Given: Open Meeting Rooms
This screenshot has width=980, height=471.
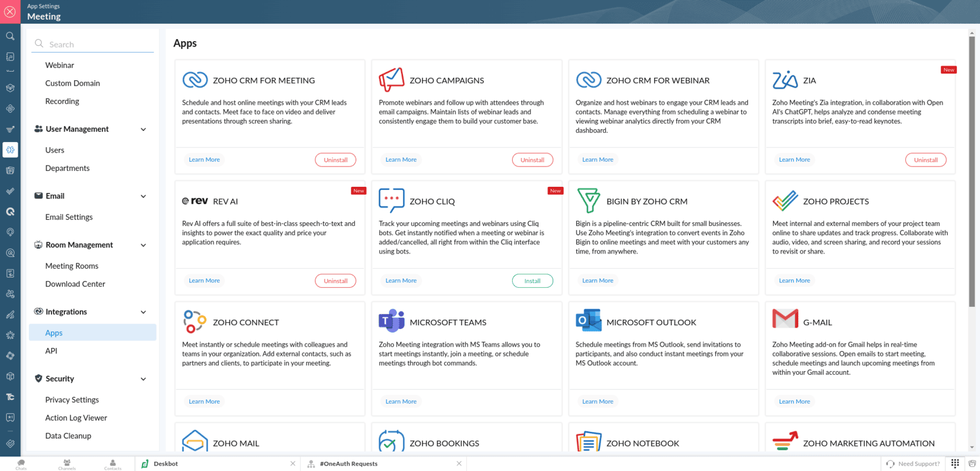Looking at the screenshot, I should click(72, 266).
